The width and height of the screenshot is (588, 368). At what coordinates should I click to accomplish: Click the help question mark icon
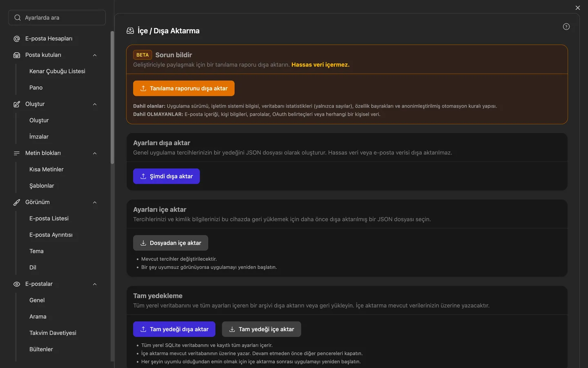[x=566, y=27]
